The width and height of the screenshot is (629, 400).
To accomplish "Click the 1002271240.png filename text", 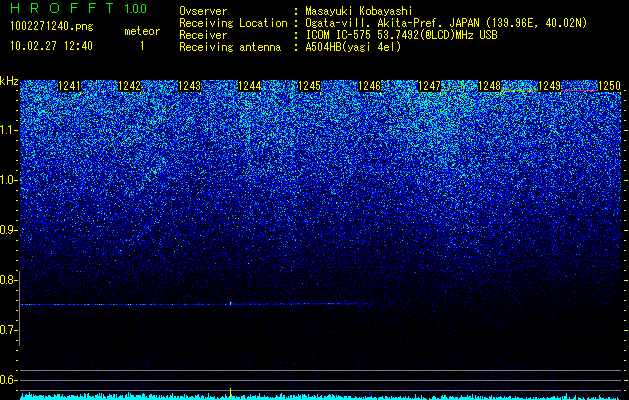I will 52,26.
